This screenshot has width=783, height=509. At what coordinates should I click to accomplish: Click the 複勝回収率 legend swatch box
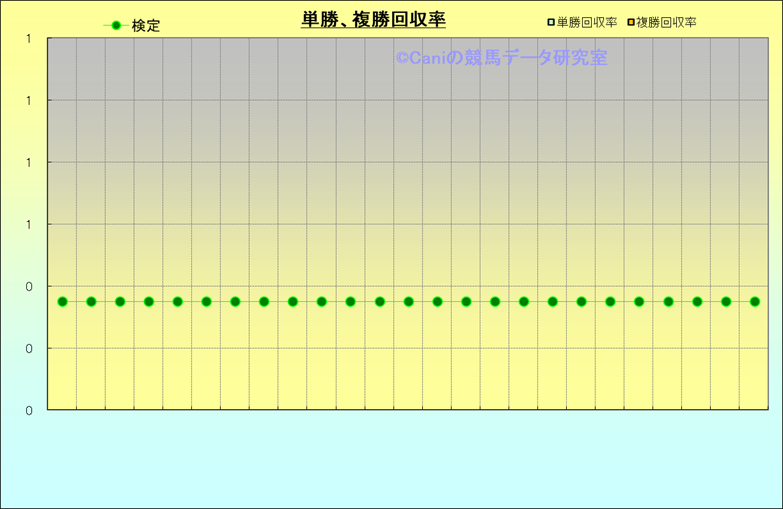pos(631,22)
